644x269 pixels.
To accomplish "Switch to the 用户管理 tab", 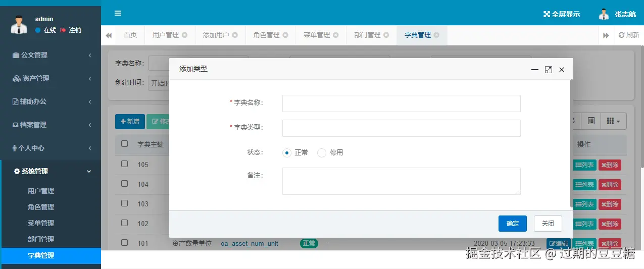I will [166, 35].
